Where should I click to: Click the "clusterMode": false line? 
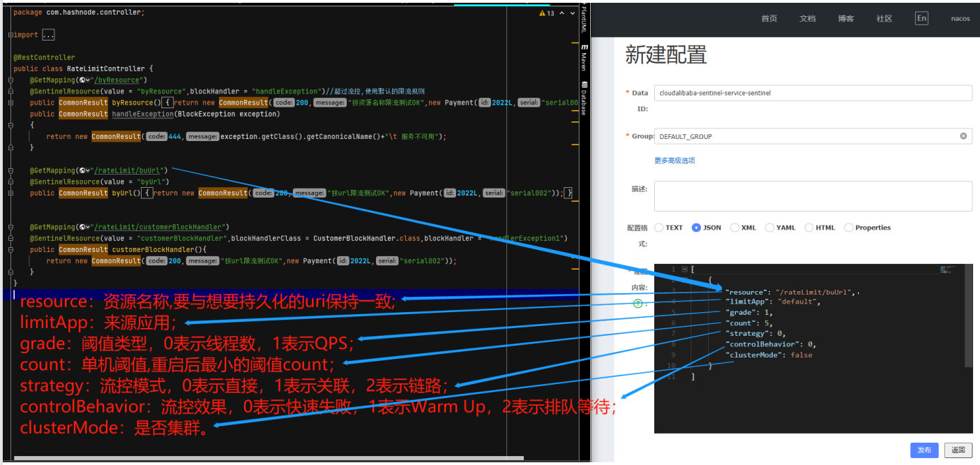[x=769, y=355]
